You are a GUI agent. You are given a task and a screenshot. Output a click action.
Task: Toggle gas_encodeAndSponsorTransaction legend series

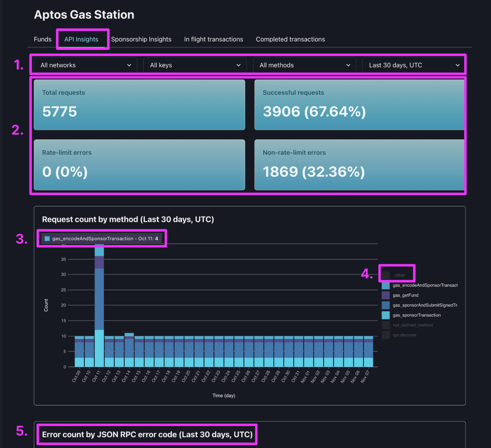(x=420, y=285)
